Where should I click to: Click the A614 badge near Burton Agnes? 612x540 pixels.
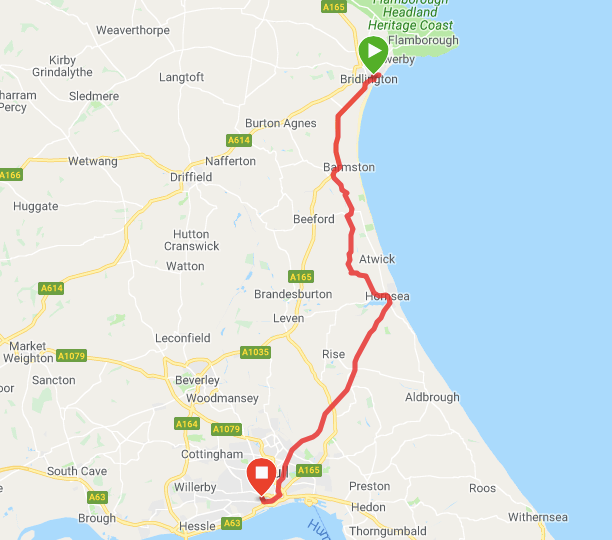[239, 140]
